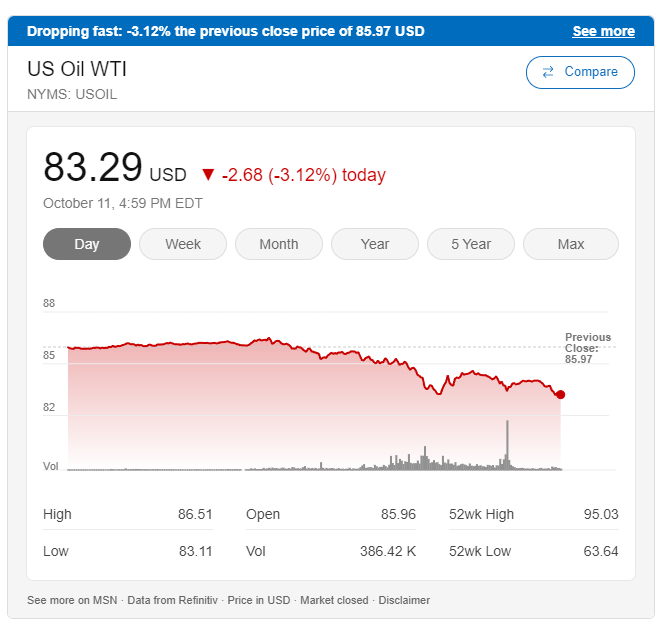662x628 pixels.
Task: Open the See more link
Action: (x=603, y=31)
